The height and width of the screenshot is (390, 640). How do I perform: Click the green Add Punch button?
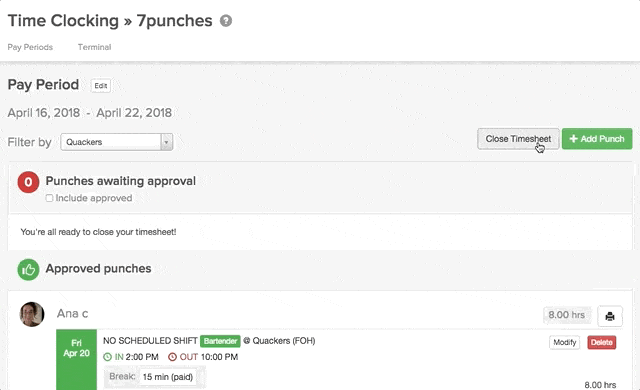597,139
